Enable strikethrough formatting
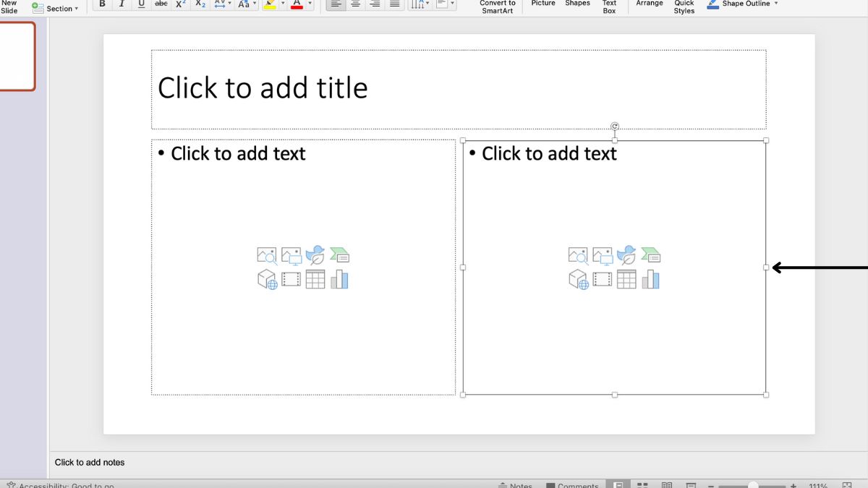This screenshot has height=488, width=868. (x=161, y=4)
